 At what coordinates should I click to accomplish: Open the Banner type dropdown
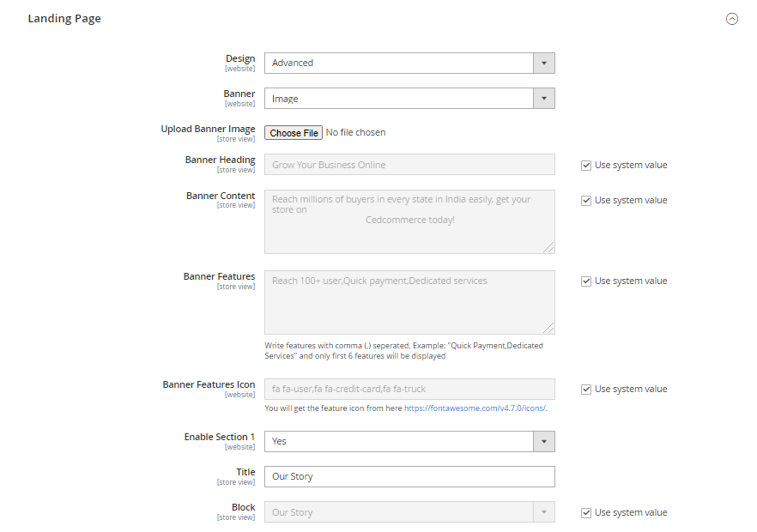409,99
